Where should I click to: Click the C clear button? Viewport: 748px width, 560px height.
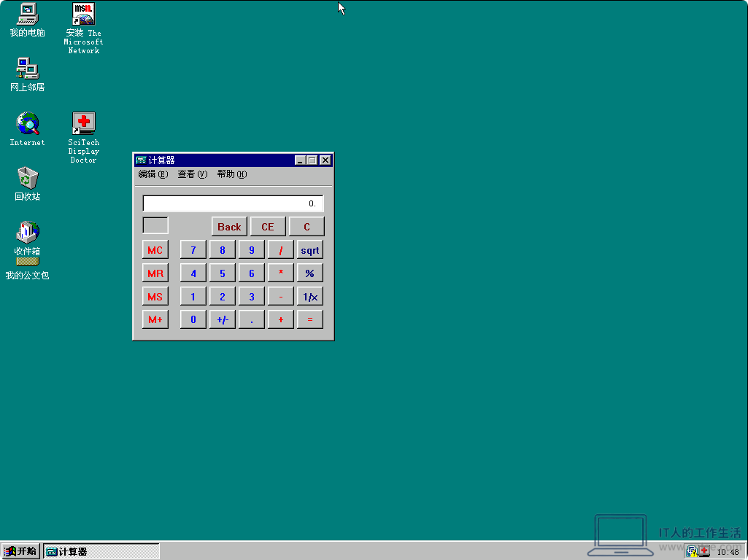[306, 227]
